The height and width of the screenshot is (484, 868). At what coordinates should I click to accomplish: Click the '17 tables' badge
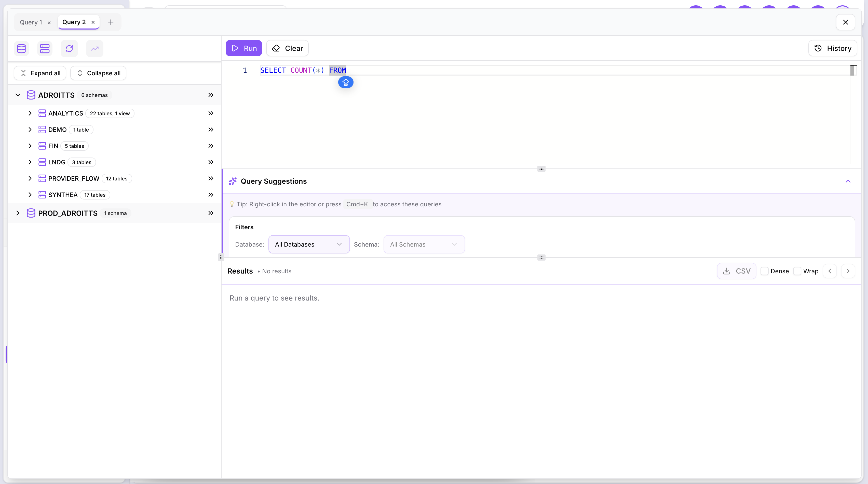click(95, 195)
